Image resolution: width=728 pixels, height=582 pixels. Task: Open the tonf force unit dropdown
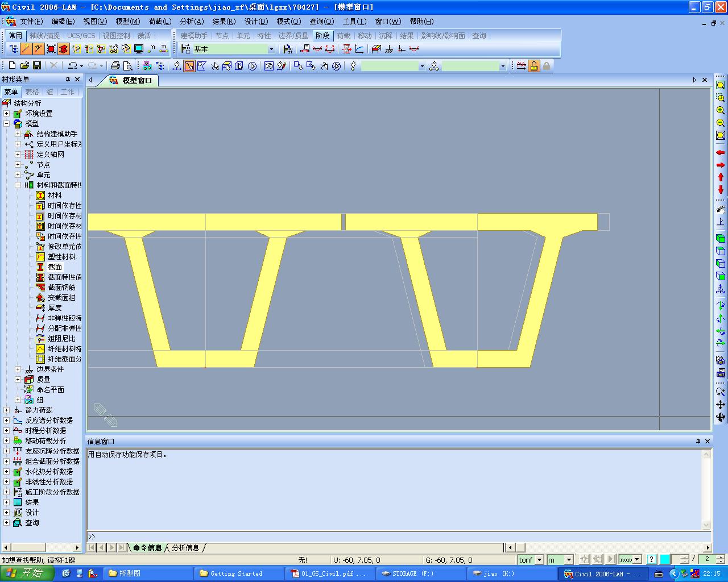point(539,560)
